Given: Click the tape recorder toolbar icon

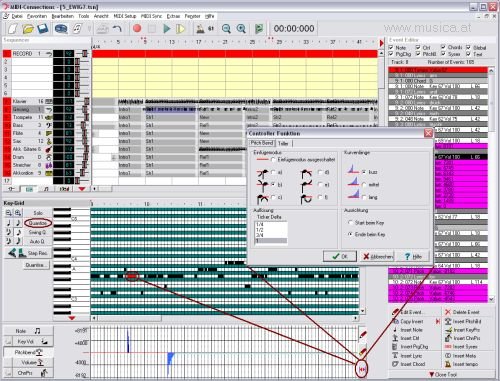Looking at the screenshot, I should click(61, 29).
